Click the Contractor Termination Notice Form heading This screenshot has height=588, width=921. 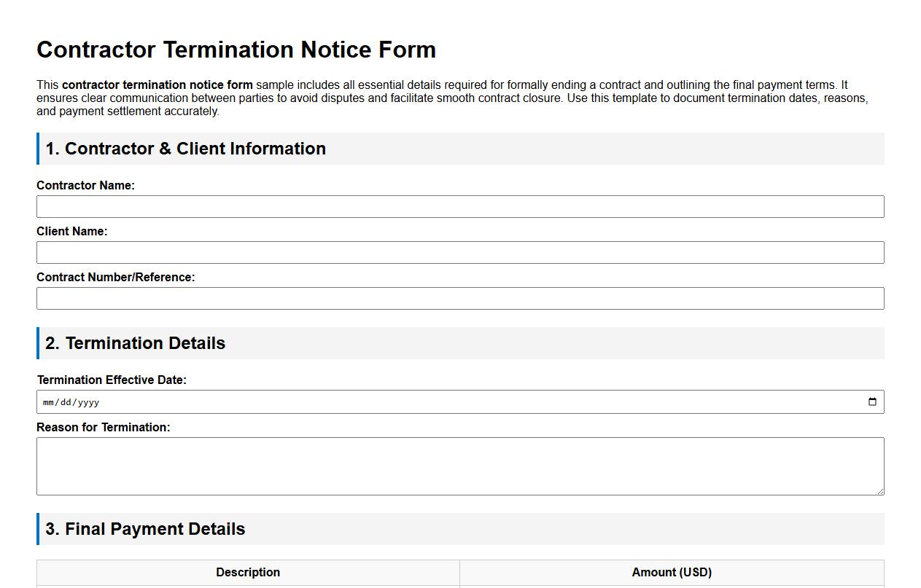[236, 50]
